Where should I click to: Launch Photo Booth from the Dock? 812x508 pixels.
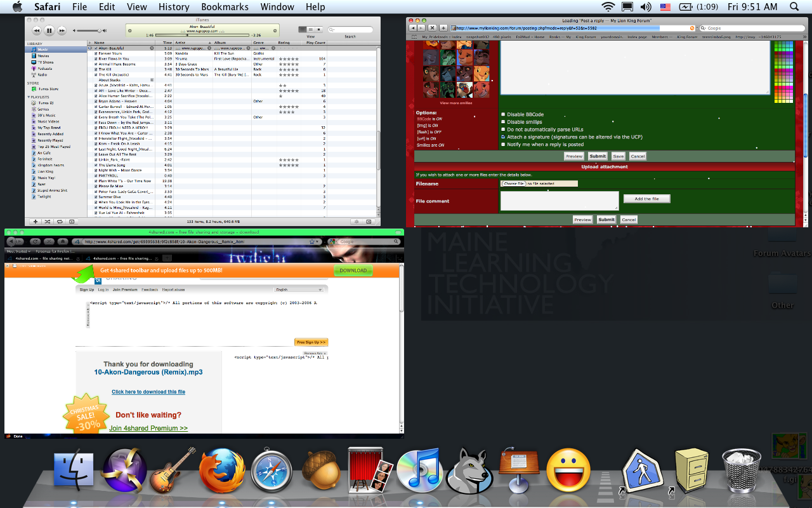coord(369,471)
